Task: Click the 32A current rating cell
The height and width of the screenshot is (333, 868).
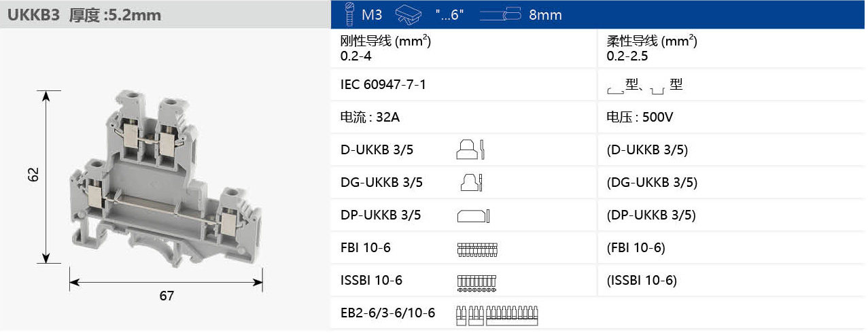Action: click(370, 118)
